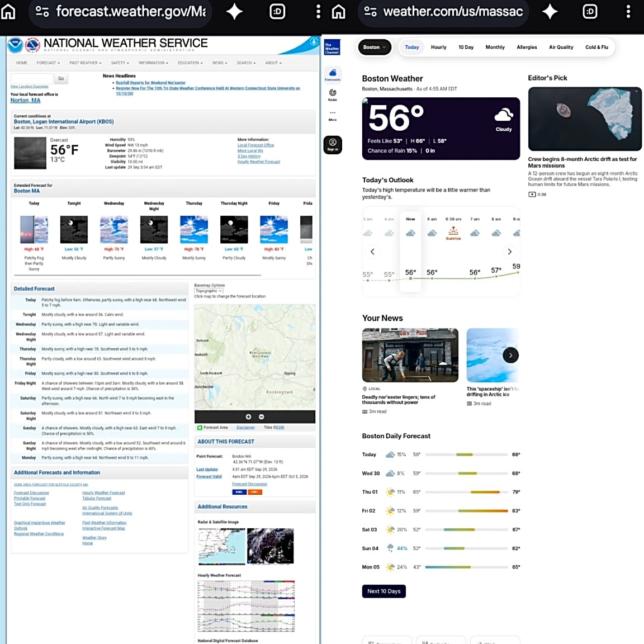Open three-dot menu of left browser
This screenshot has width=644, height=644.
click(318, 12)
